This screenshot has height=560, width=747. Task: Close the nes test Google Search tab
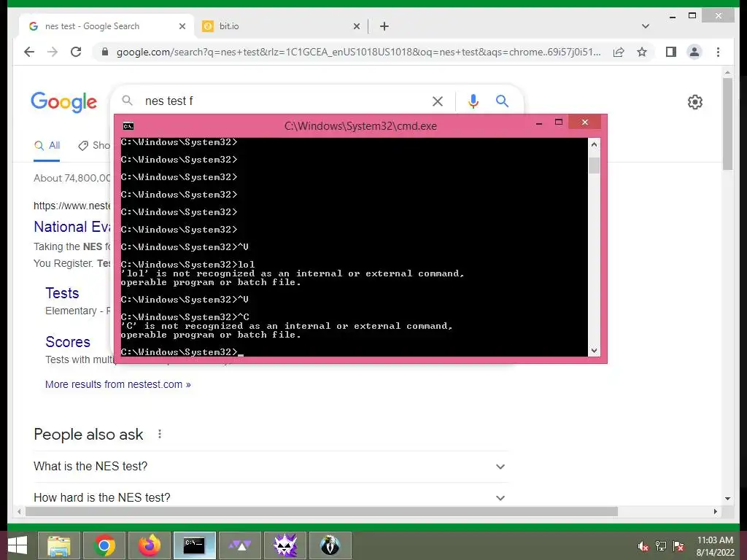click(x=182, y=26)
